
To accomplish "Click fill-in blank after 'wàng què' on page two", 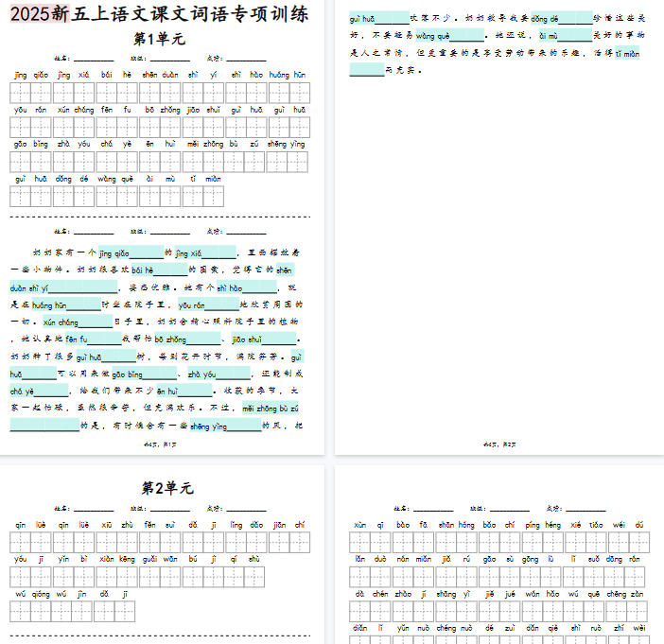I will (466, 36).
